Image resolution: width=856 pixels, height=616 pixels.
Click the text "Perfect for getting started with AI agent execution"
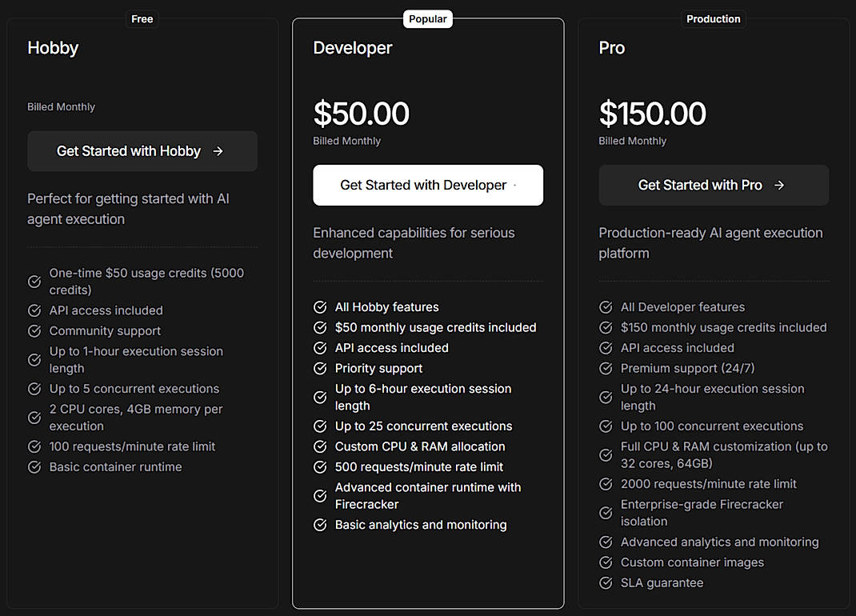[128, 209]
